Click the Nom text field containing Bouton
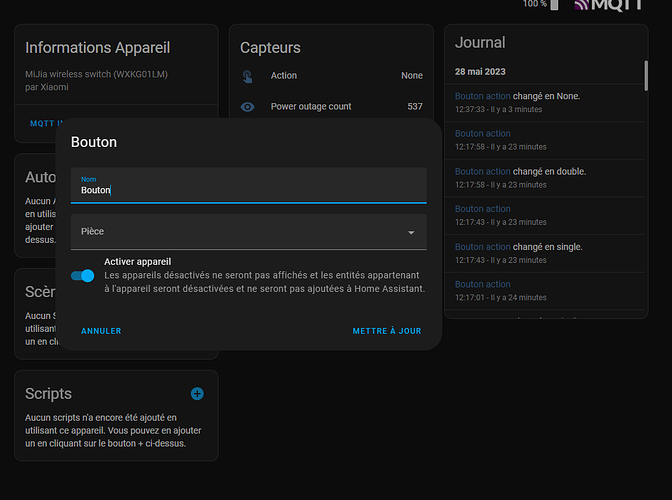672x500 pixels. click(x=248, y=188)
